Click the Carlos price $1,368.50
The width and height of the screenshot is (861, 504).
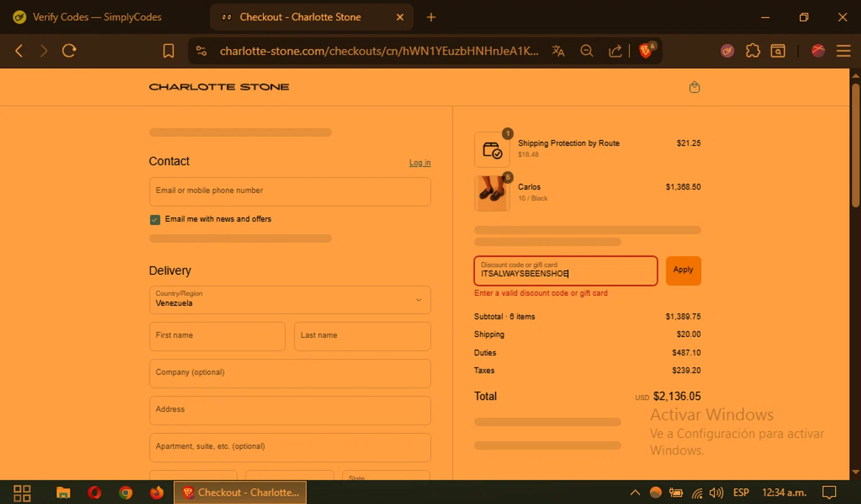(683, 187)
